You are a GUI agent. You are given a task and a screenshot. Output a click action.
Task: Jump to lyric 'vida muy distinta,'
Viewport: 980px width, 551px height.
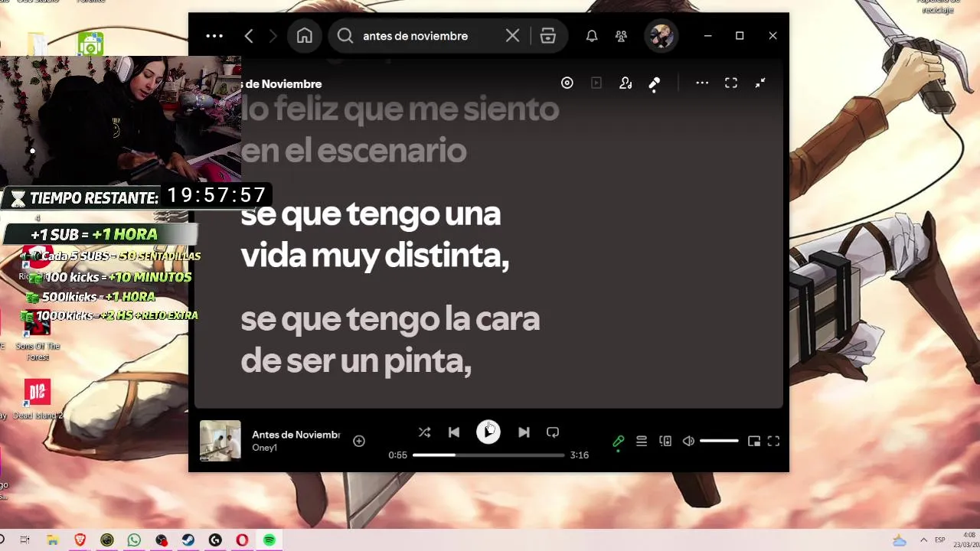(x=375, y=256)
